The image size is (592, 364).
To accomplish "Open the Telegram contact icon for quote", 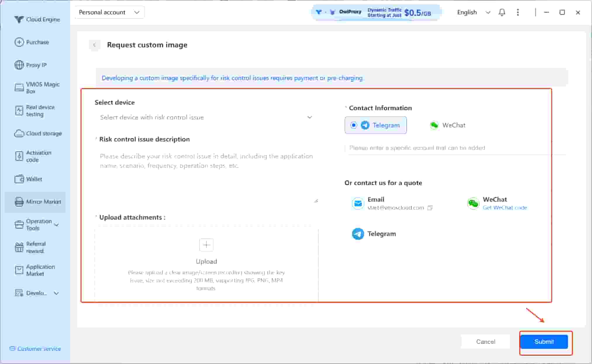I will pyautogui.click(x=358, y=234).
